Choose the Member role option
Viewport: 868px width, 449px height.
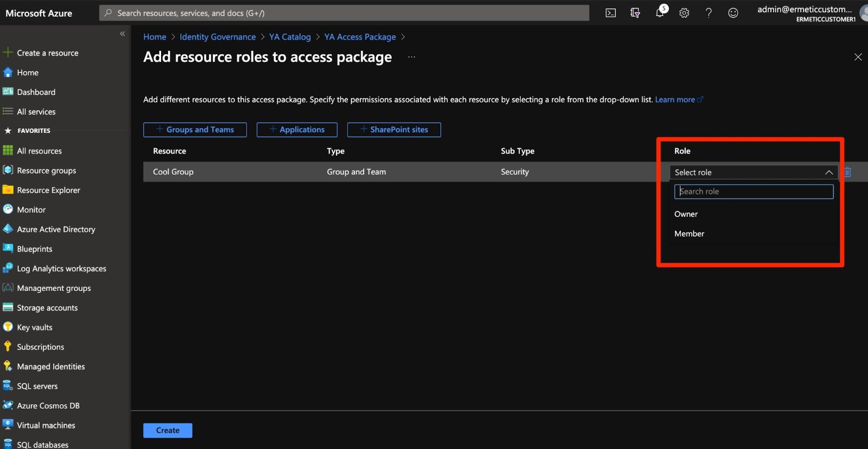(x=689, y=233)
